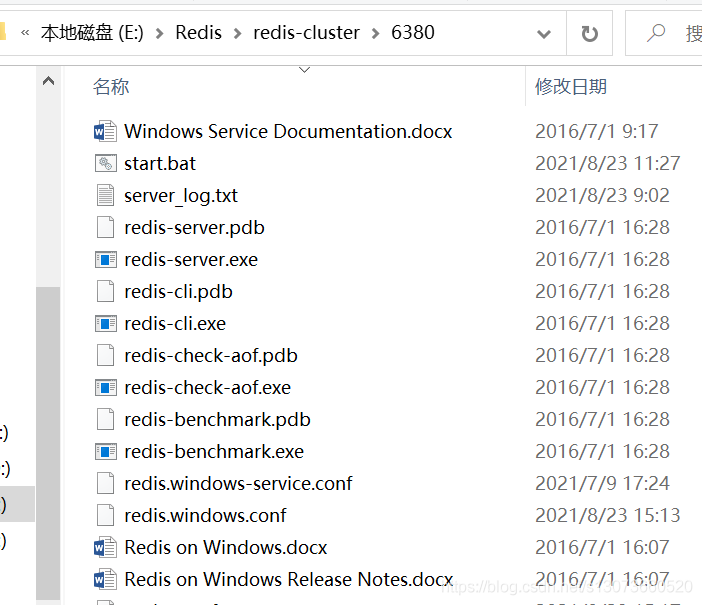Expand the chevron after redis-cluster in the path
The height and width of the screenshot is (605, 702).
(x=375, y=33)
